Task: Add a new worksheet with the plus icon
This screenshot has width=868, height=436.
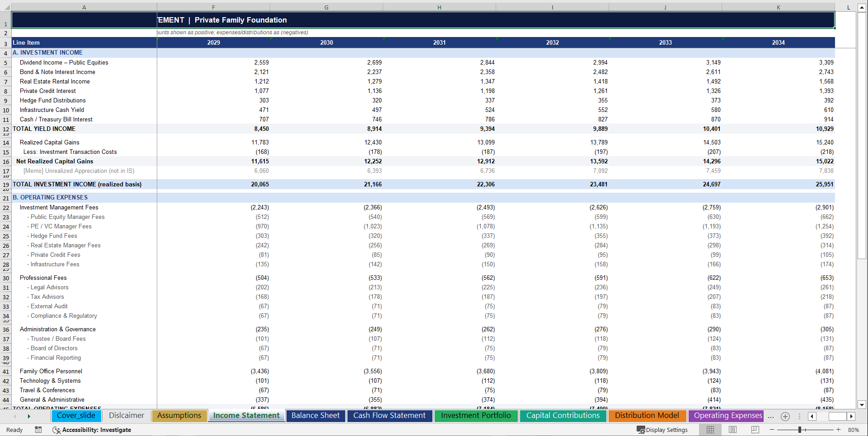Action: pos(785,416)
